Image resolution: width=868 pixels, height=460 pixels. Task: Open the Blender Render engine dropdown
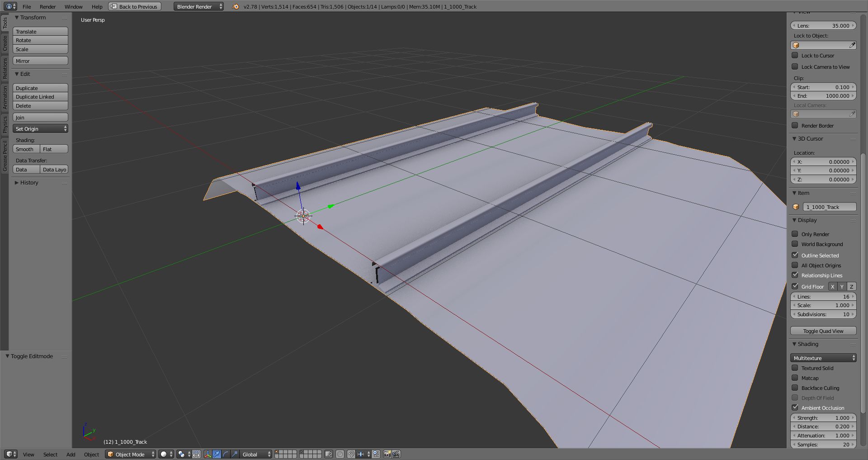click(198, 6)
